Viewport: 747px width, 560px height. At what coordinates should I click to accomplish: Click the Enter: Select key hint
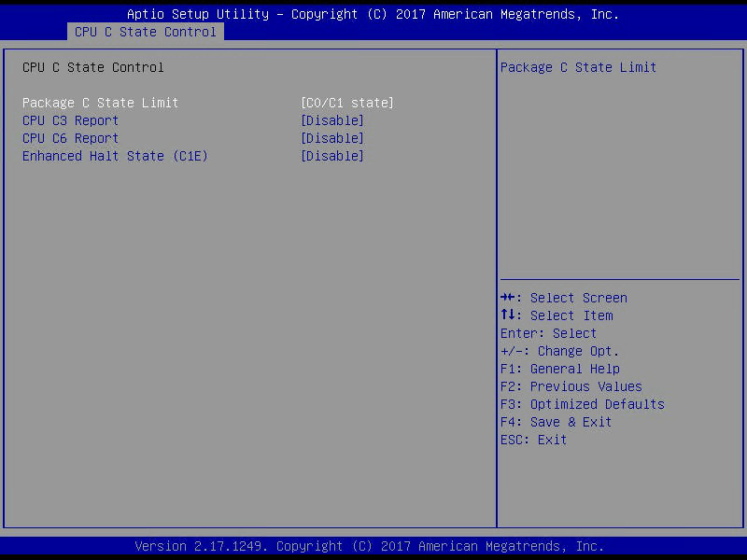[548, 333]
